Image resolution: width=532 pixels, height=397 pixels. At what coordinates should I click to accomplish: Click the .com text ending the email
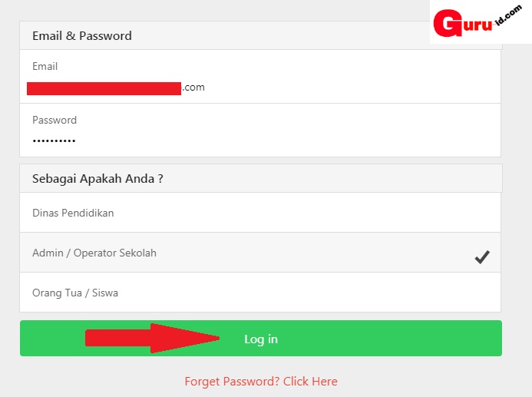tap(193, 88)
